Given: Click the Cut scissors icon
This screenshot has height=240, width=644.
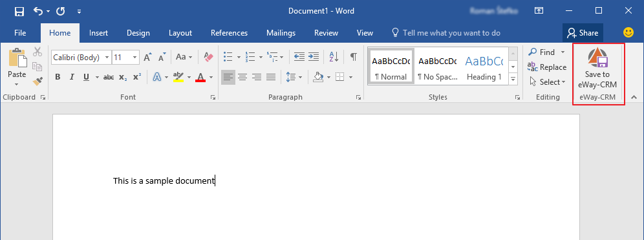Looking at the screenshot, I should (38, 52).
